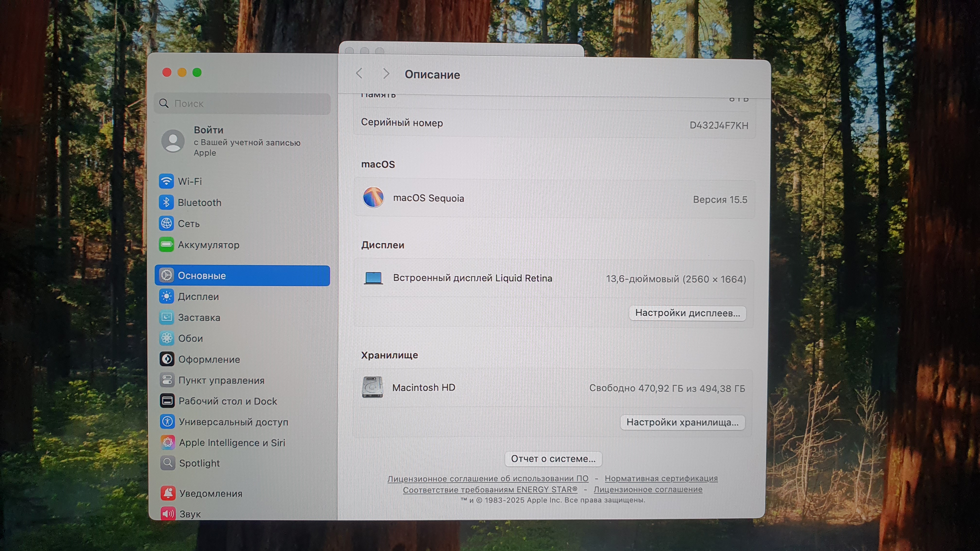Select the Bluetooth icon in sidebar

(x=166, y=202)
